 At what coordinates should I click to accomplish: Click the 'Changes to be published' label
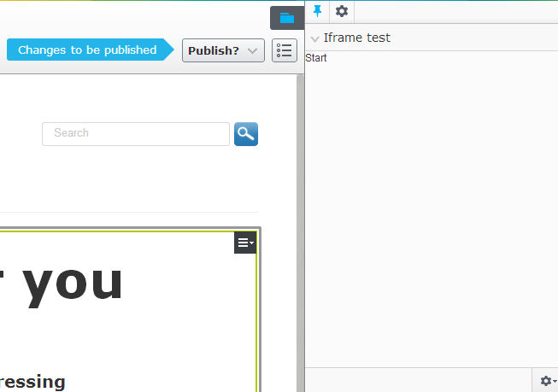(87, 50)
